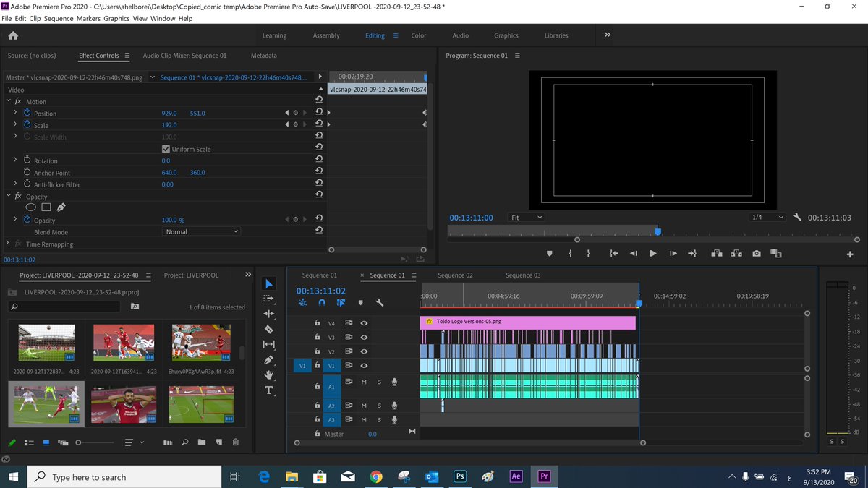Expand the Position property
This screenshot has width=868, height=488.
point(15,113)
